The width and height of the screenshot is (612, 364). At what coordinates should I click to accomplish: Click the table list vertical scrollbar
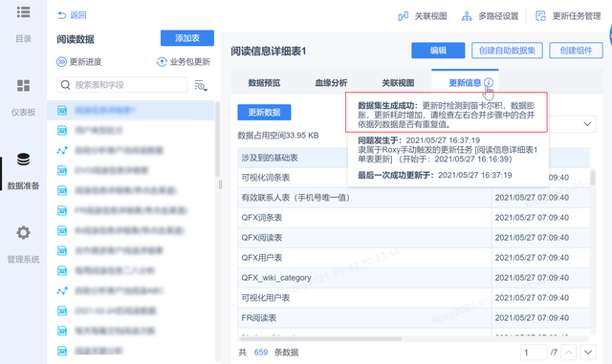click(x=217, y=139)
